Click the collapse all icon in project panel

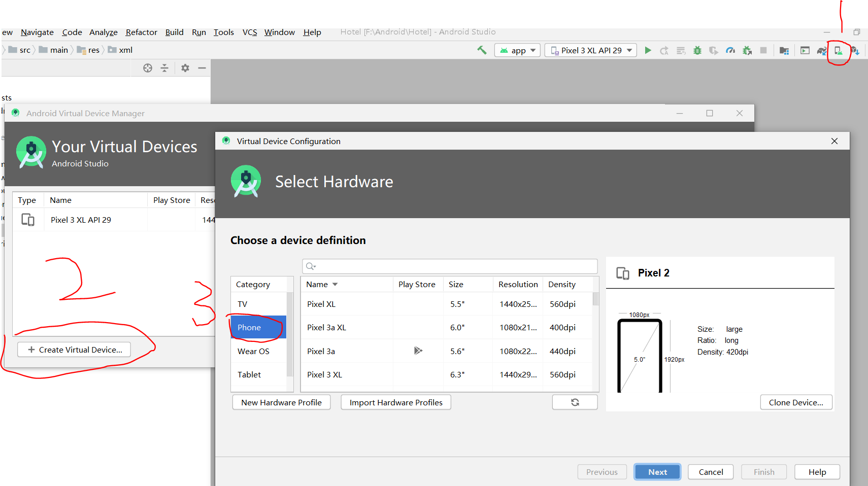164,68
